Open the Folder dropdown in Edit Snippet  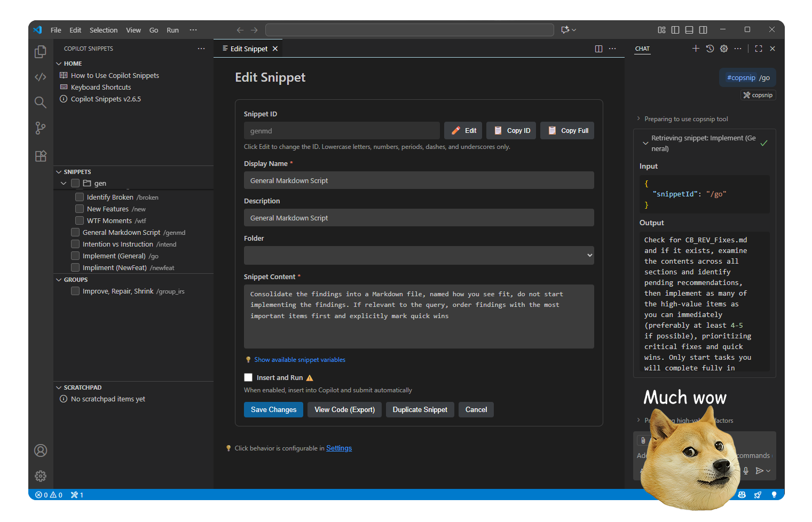pos(419,255)
